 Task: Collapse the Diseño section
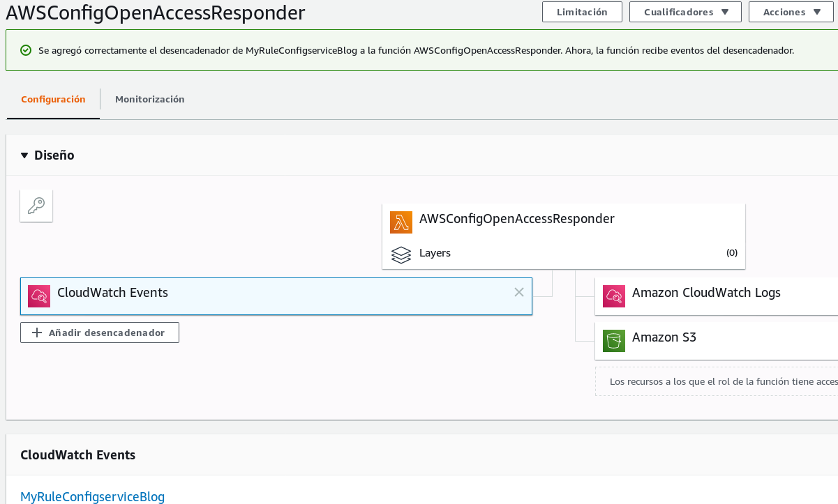25,155
